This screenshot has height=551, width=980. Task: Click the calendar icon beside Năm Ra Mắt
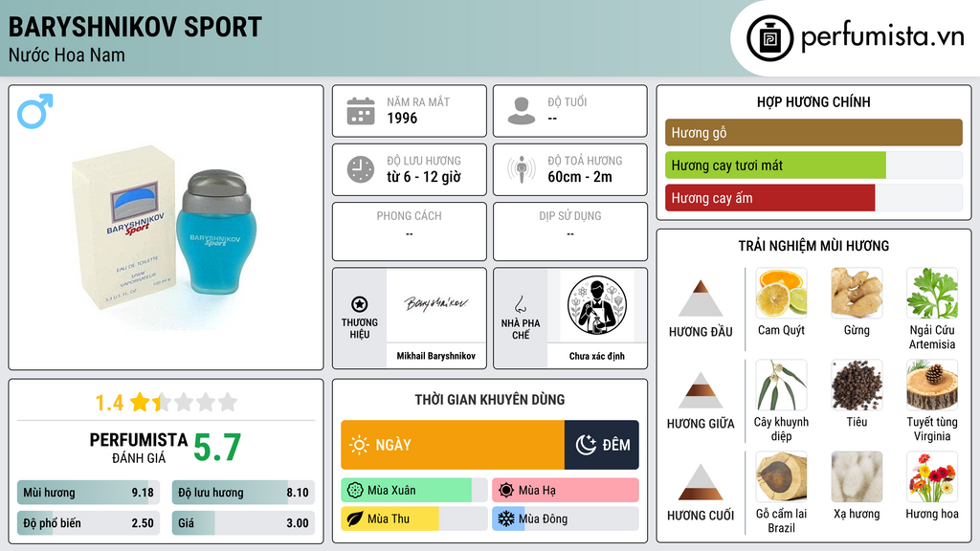pos(361,111)
